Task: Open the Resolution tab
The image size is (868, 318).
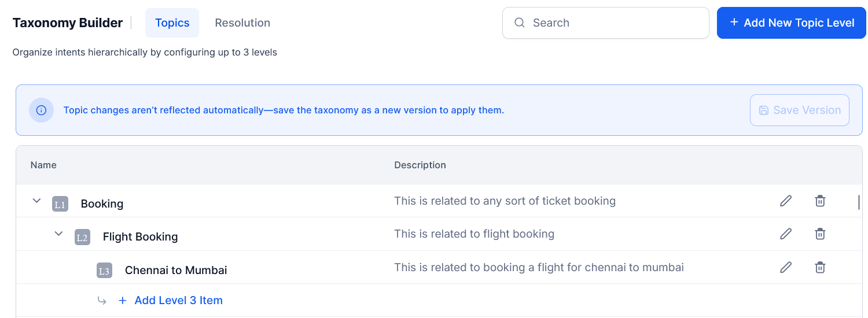Action: pos(242,23)
